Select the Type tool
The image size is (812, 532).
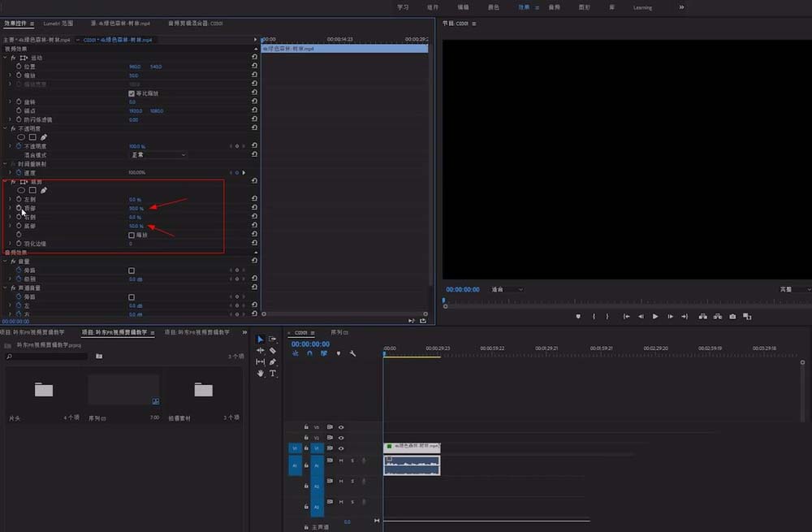tap(272, 374)
